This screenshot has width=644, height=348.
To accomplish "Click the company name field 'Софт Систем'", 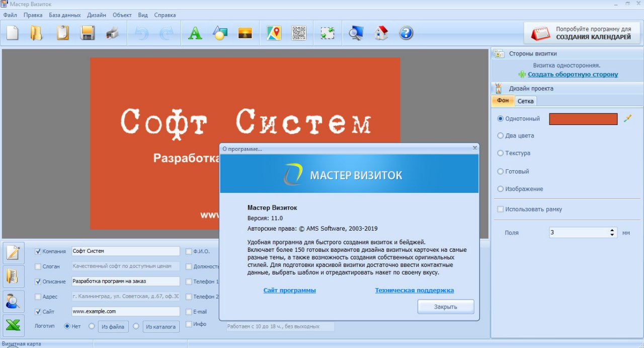I will (126, 251).
